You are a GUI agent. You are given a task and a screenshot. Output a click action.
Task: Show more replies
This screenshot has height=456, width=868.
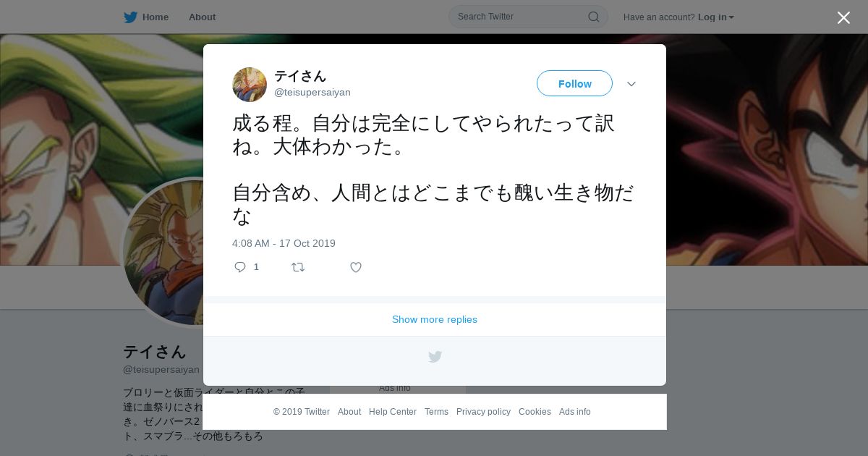435,319
